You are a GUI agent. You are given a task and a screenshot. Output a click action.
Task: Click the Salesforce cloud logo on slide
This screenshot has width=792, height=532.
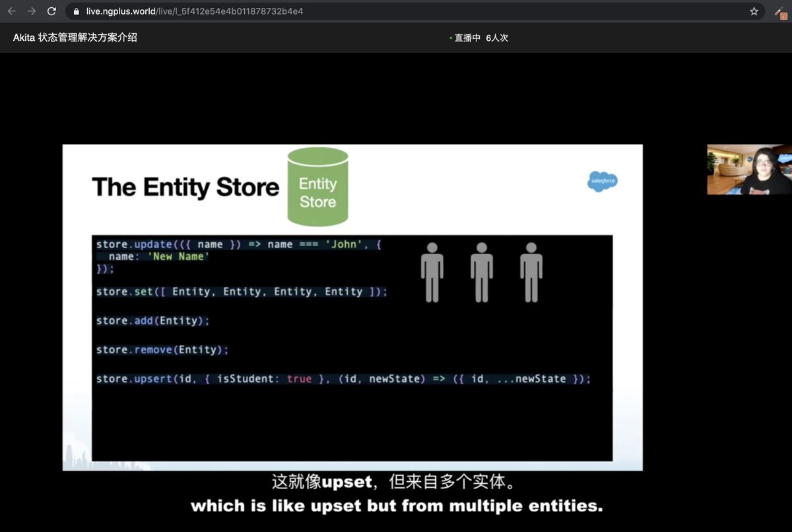click(603, 180)
